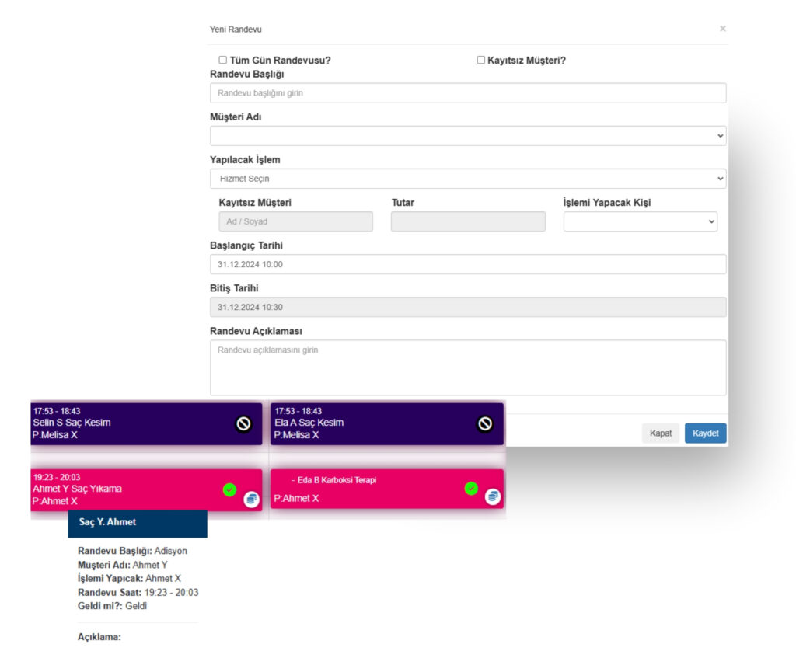Click the Kaydet button
Screen dimensions: 796x672
(705, 433)
